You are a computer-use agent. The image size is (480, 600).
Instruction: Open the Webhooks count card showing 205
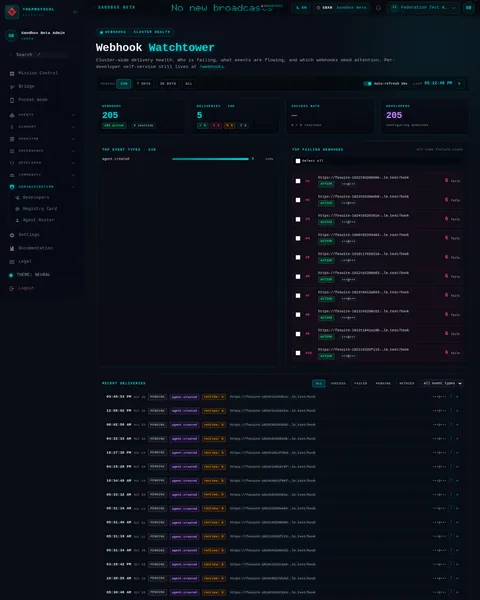tap(141, 116)
